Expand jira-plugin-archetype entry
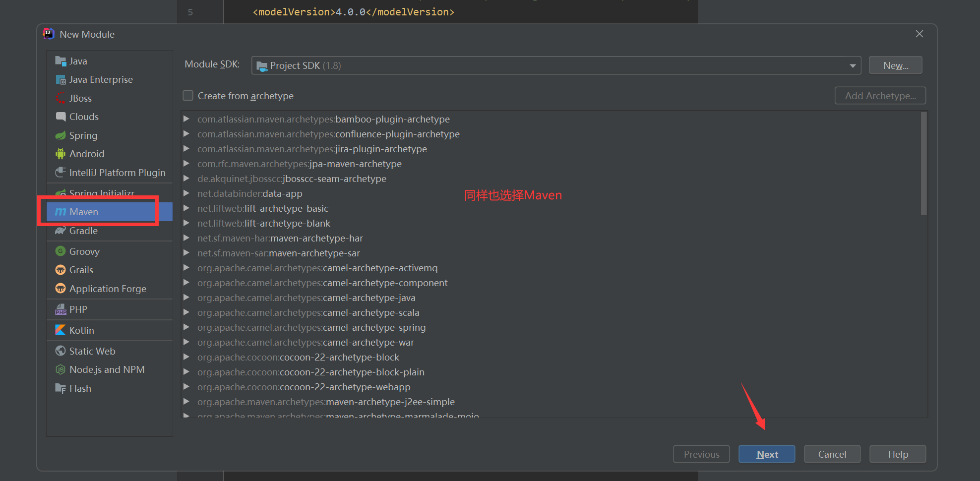The width and height of the screenshot is (980, 481). [186, 149]
